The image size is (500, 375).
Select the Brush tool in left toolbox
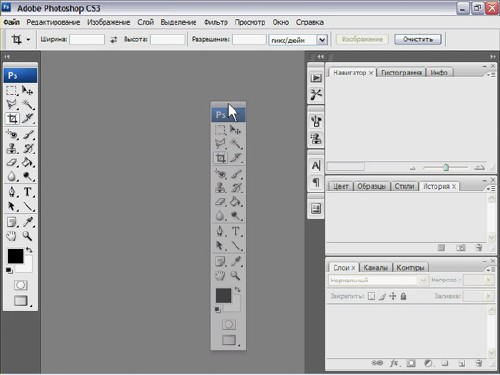point(28,135)
